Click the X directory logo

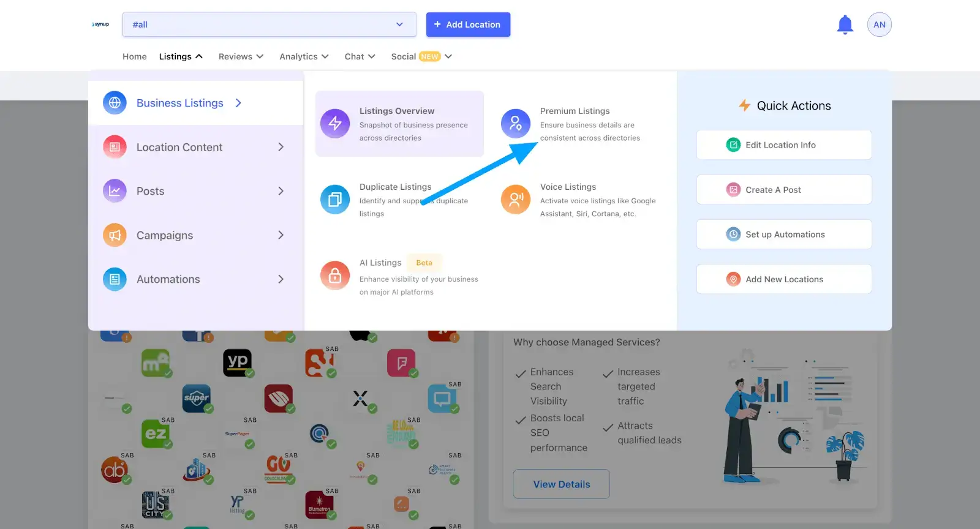pos(360,399)
